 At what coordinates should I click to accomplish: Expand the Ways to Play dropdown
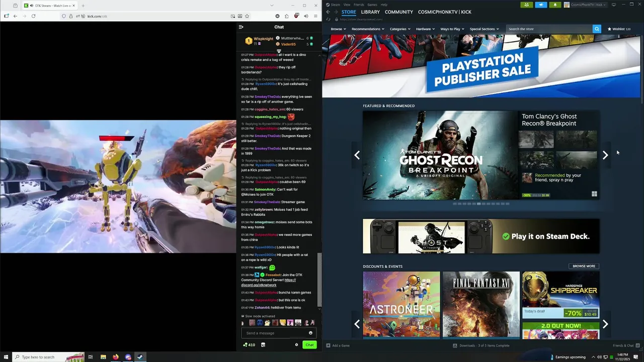coord(452,29)
